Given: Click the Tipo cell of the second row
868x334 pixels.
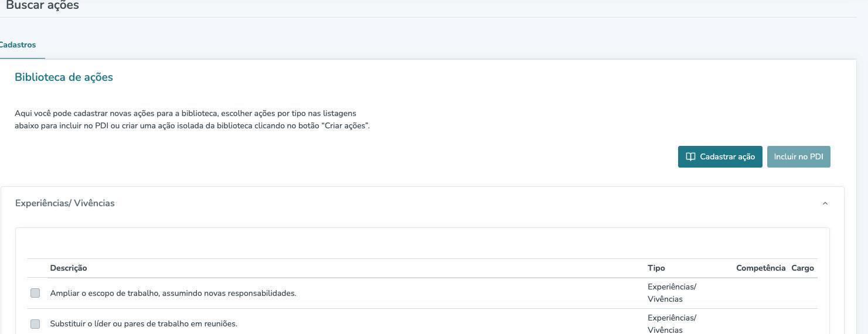Looking at the screenshot, I should pyautogui.click(x=672, y=323).
